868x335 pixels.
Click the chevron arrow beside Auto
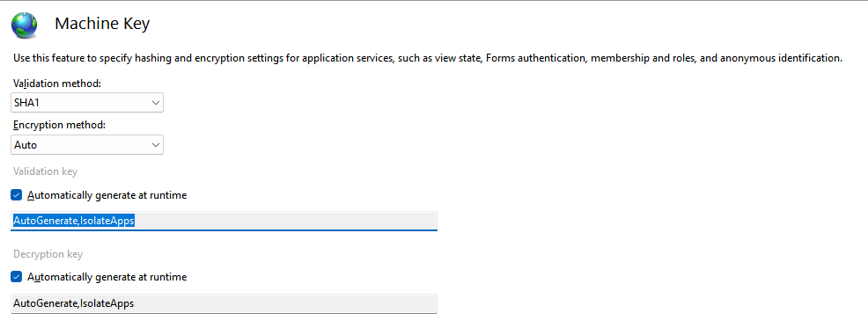point(156,145)
